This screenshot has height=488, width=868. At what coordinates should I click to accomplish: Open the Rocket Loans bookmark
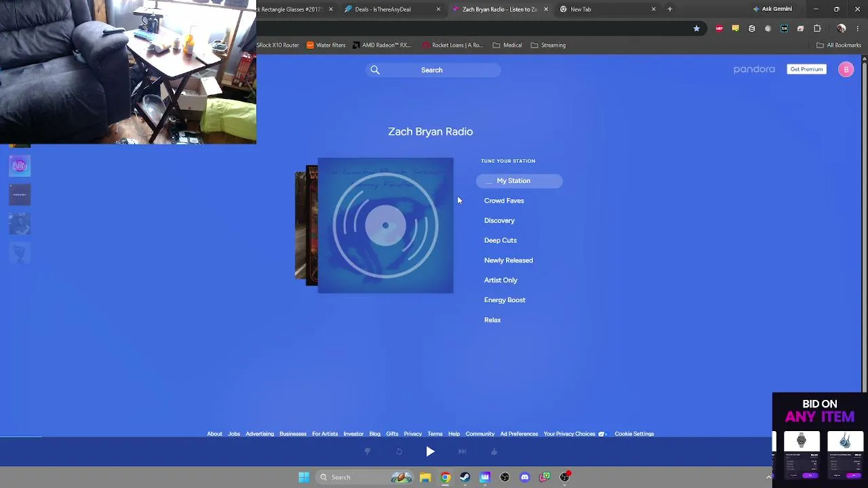point(452,45)
